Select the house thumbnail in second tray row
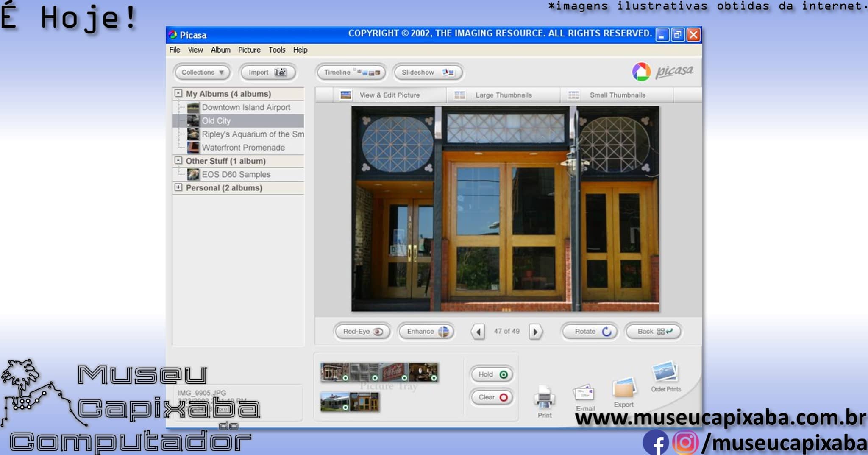868x455 pixels. point(335,402)
